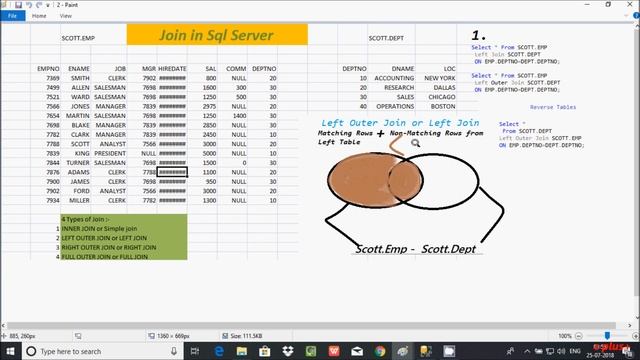Open the Customize Quick Access Toolbar dropdown
This screenshot has height=360, width=640.
tap(48, 5)
